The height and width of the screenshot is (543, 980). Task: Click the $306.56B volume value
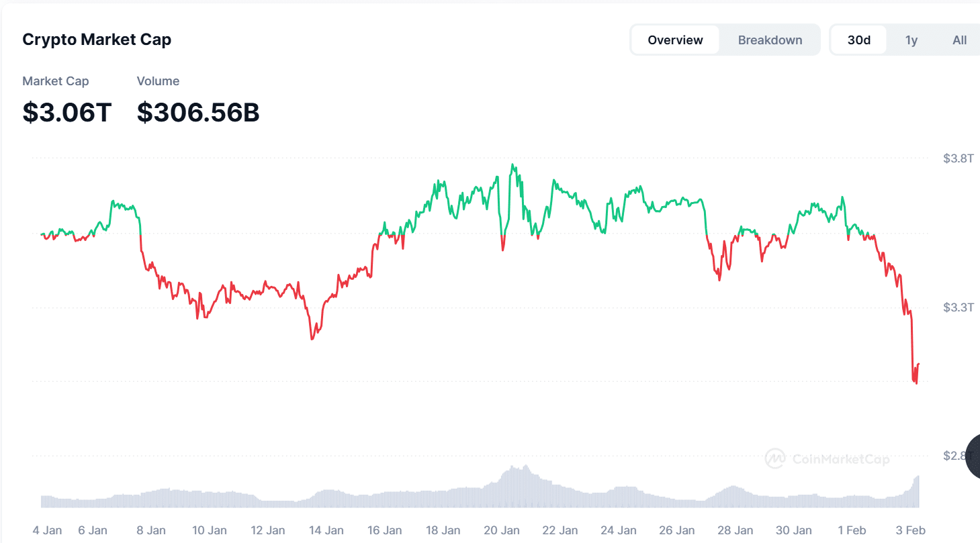coord(198,113)
